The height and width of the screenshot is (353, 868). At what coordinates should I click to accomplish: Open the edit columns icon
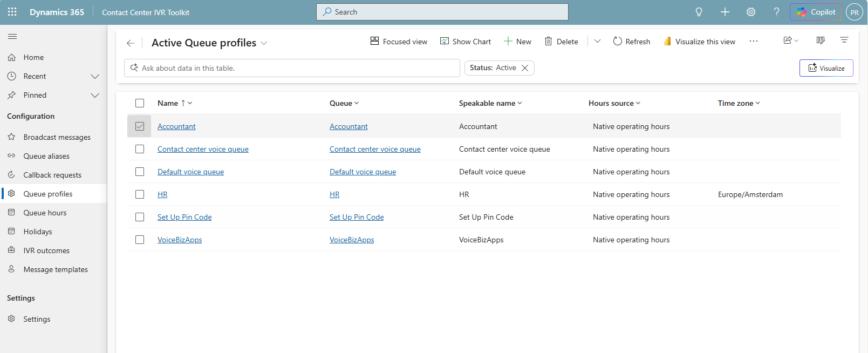click(821, 40)
